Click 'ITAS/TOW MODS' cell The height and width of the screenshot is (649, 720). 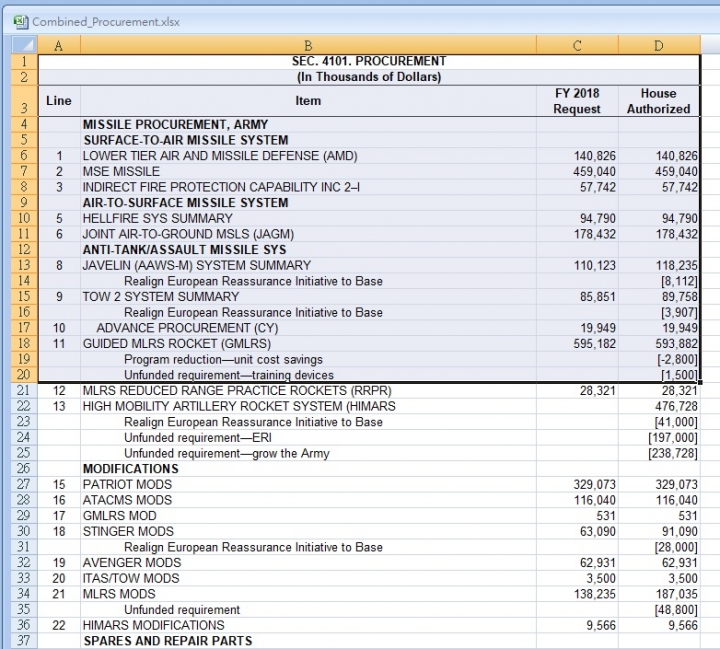[308, 578]
